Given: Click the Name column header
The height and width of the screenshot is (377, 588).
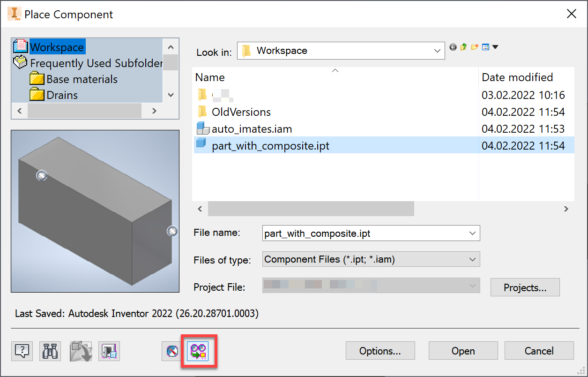Looking at the screenshot, I should pos(209,77).
